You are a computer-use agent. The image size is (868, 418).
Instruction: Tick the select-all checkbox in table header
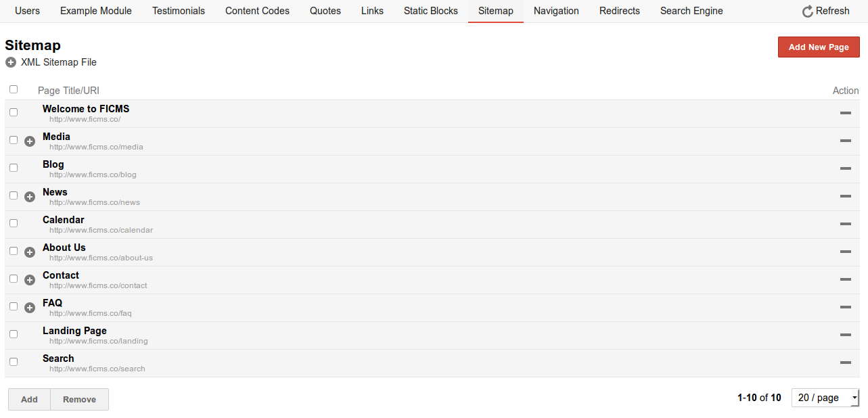(14, 89)
